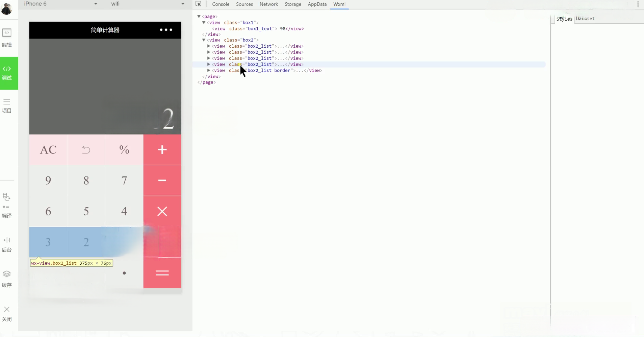This screenshot has width=644, height=337.
Task: Tap the 9 key on calculator
Action: (48, 180)
